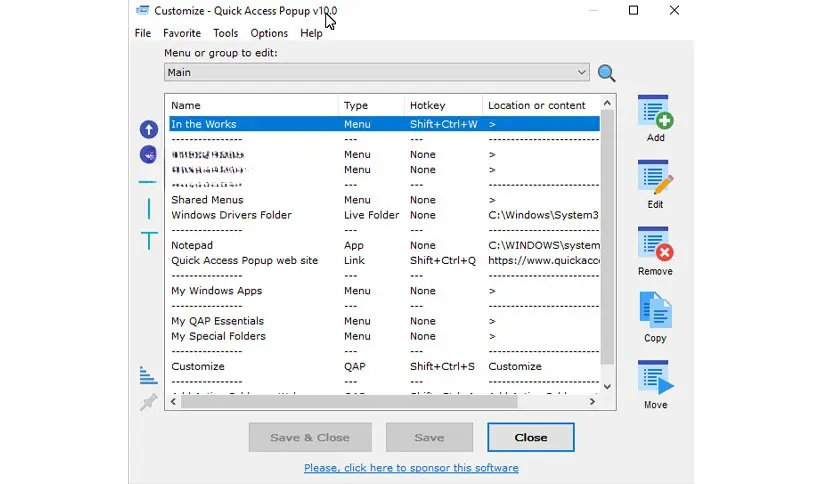The width and height of the screenshot is (836, 484).
Task: Click the Type column header
Action: click(x=371, y=105)
